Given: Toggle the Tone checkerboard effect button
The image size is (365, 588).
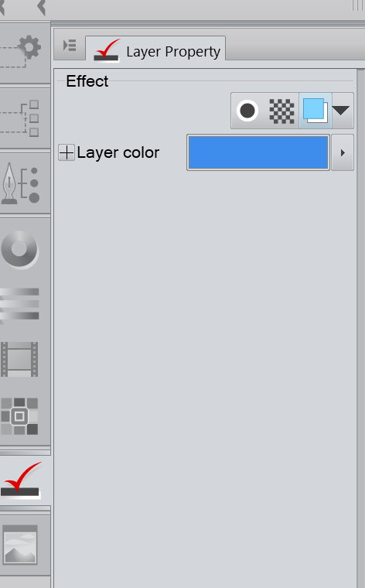Looking at the screenshot, I should pyautogui.click(x=281, y=111).
